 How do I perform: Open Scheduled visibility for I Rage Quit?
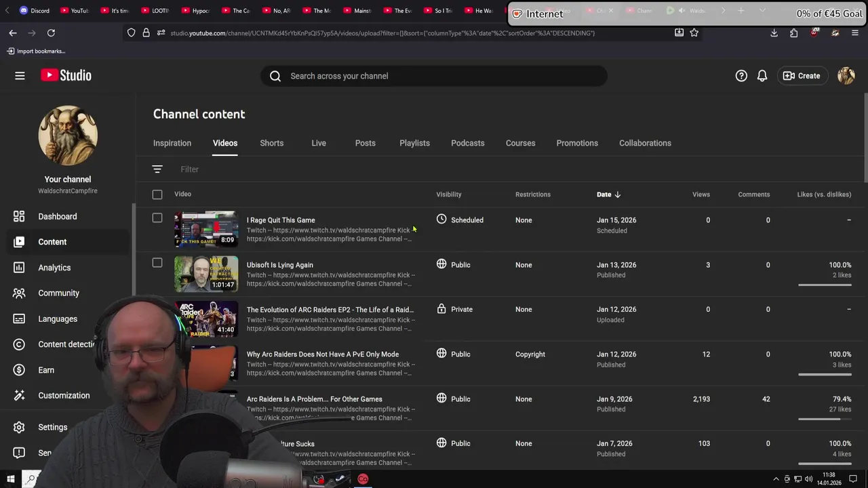[460, 220]
